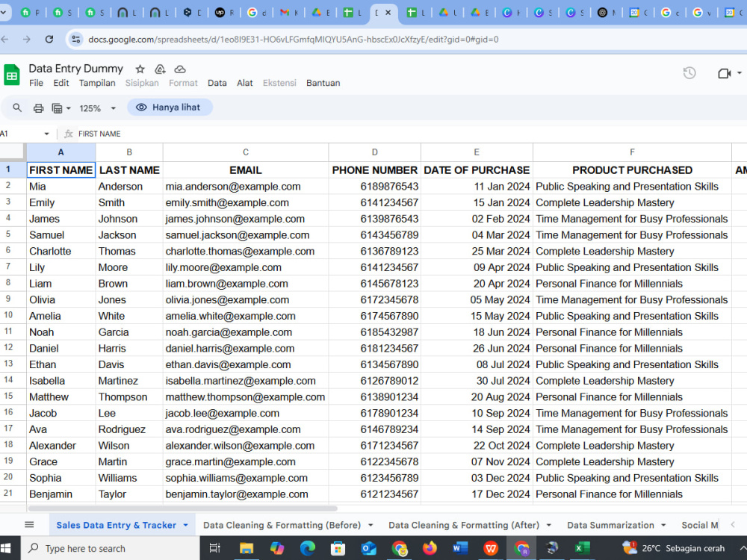Launch File Explorer from taskbar
This screenshot has height=560, width=747.
(247, 549)
